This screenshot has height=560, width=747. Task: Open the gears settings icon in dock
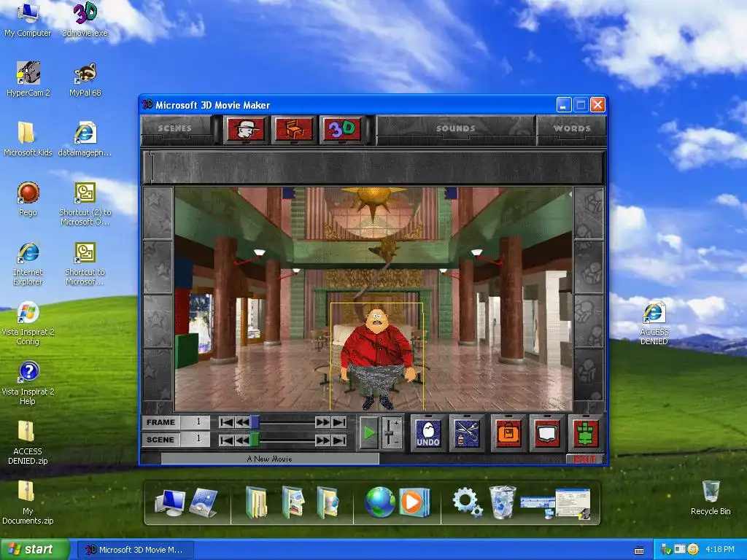coord(467,502)
